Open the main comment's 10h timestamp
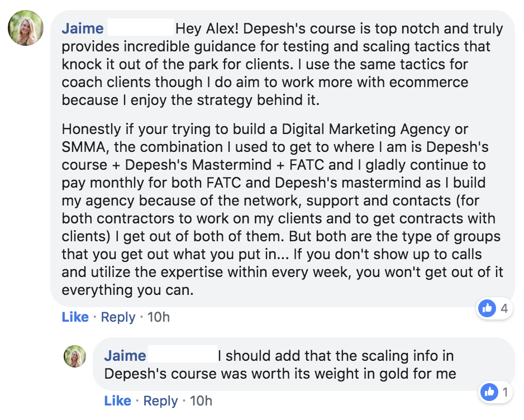The image size is (524, 420). [158, 317]
